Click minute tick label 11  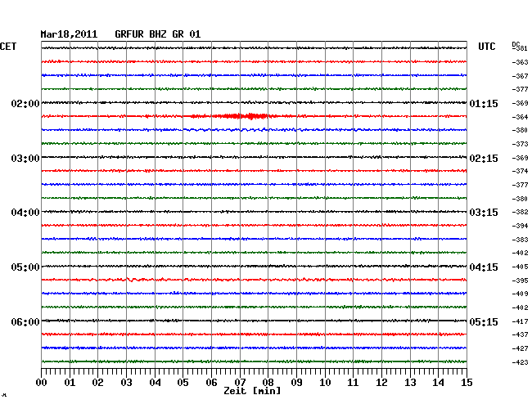[353, 383]
